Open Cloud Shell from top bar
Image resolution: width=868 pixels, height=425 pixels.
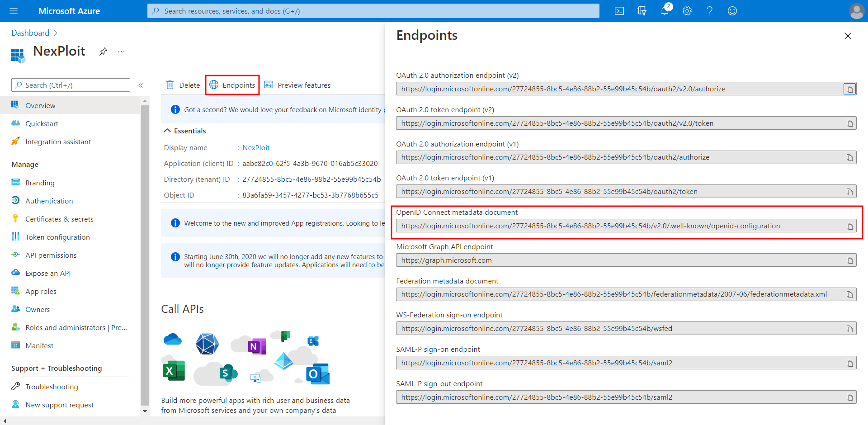[619, 11]
